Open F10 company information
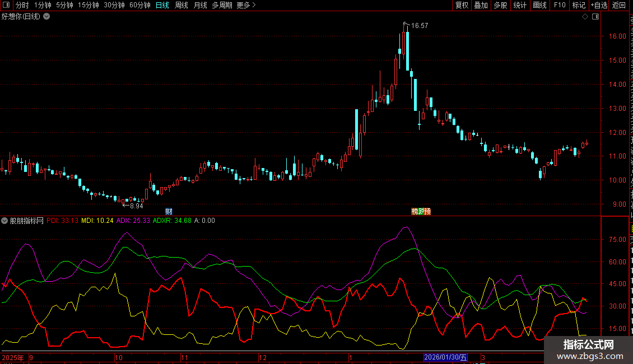633x364 pixels. pos(560,5)
